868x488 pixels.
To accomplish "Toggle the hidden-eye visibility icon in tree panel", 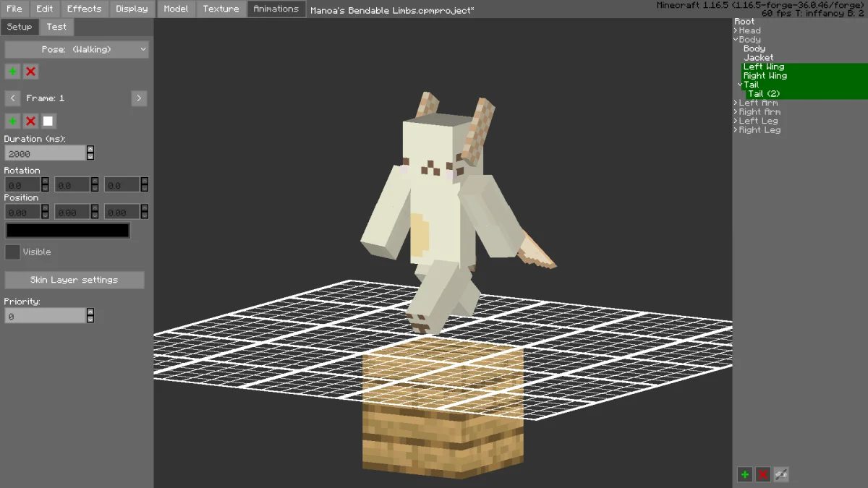I will coord(780,474).
